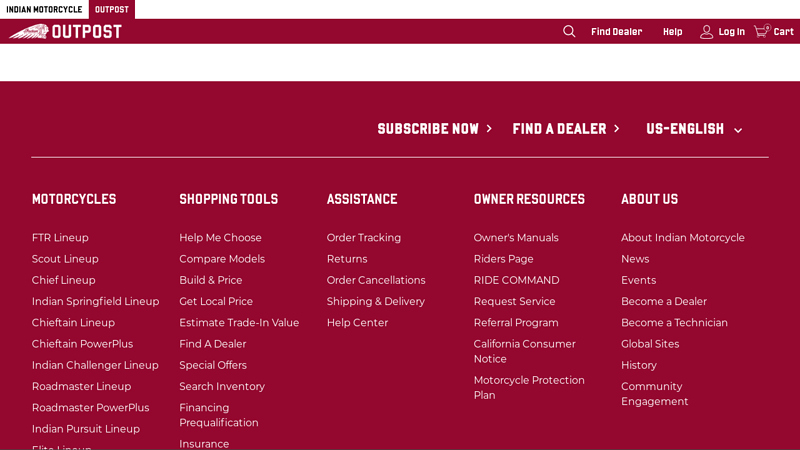This screenshot has height=450, width=800.
Task: Open the Help Center link
Action: click(x=357, y=323)
